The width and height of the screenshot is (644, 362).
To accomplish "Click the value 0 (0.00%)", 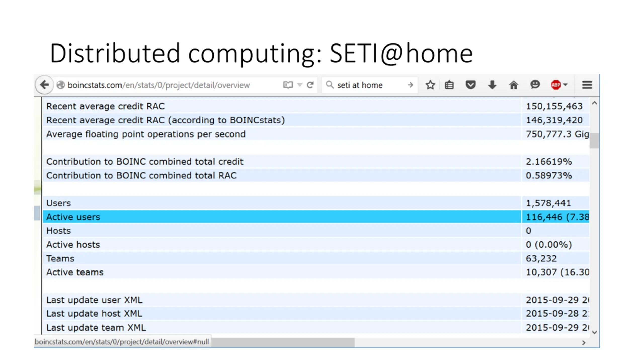I will tap(549, 245).
